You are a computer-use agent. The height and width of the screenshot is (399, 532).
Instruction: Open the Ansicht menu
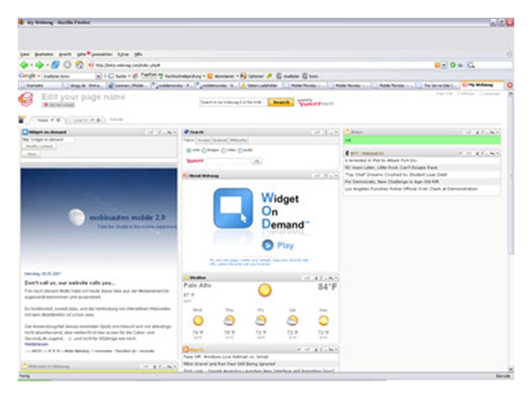click(65, 54)
